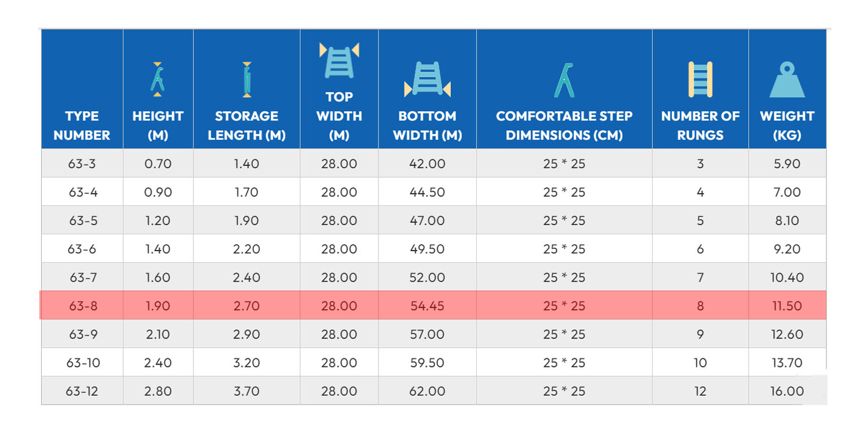Click the 54.45 bottom width value
This screenshot has height=434, width=868.
427,306
